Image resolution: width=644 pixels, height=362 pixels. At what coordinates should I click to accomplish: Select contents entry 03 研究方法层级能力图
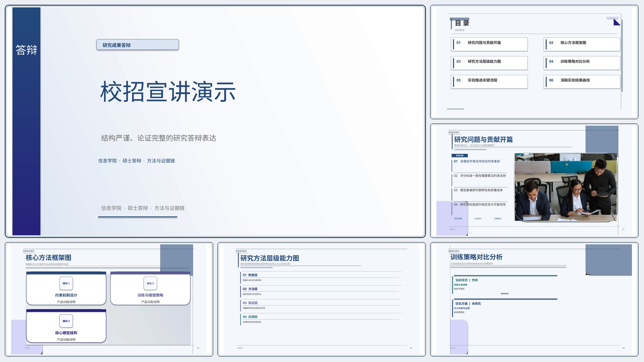pos(489,63)
